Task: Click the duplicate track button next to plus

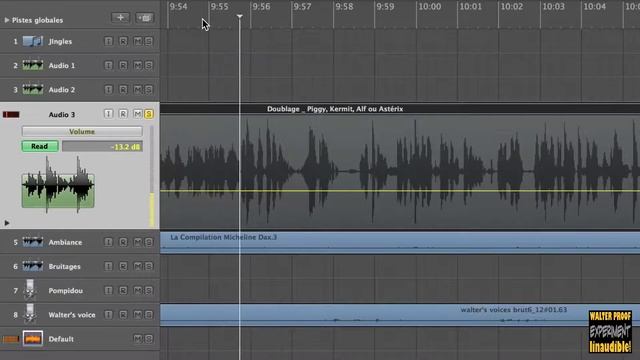Action: 144,18
